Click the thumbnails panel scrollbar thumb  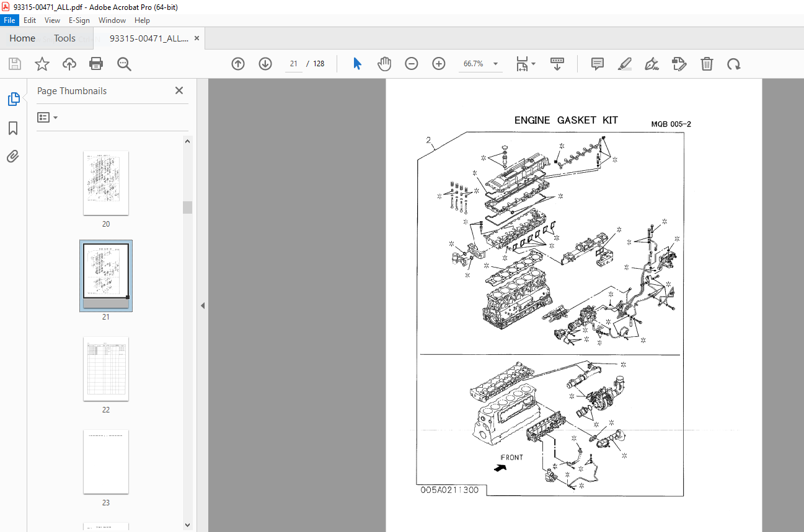point(187,207)
